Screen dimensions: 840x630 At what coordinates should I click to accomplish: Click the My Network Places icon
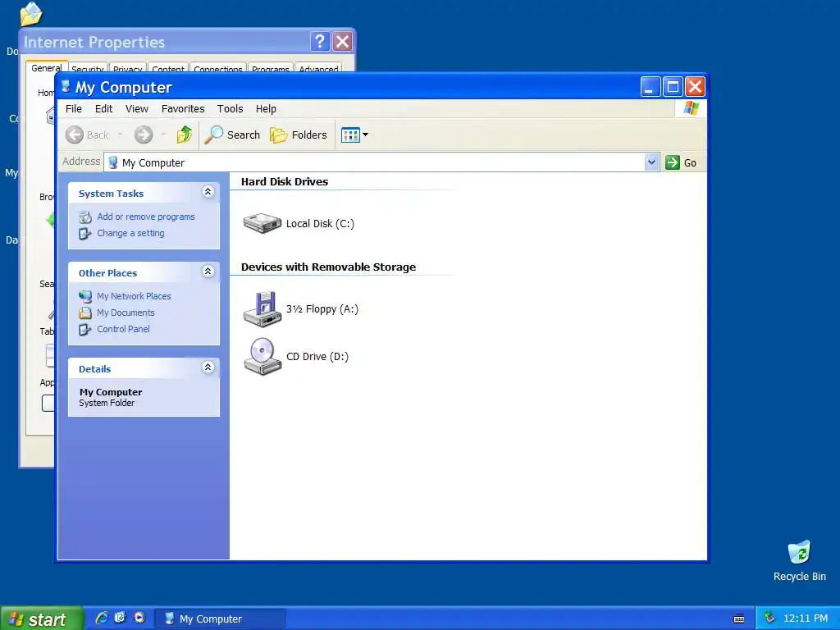click(85, 296)
